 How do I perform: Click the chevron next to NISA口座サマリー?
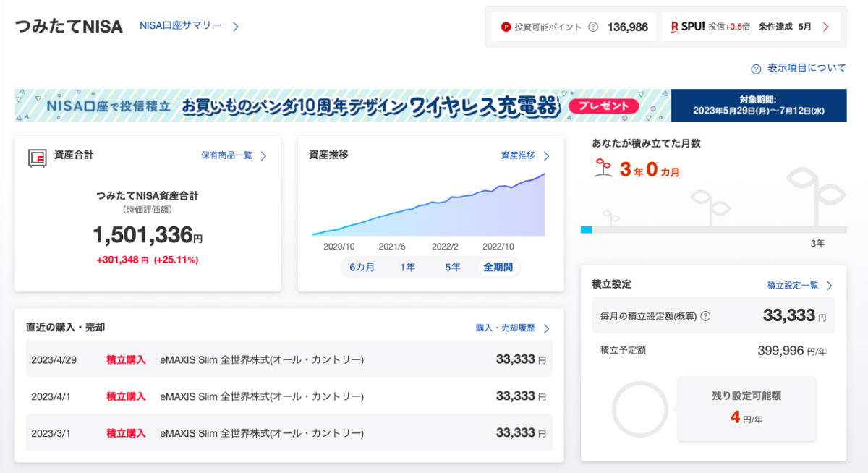[236, 27]
